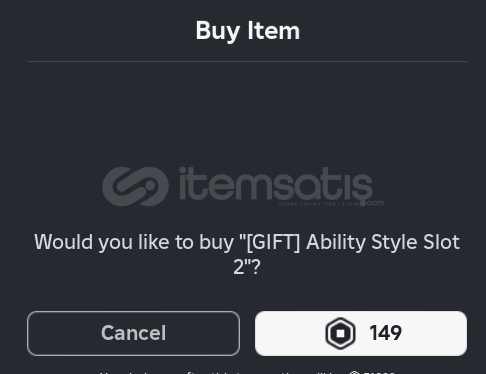The height and width of the screenshot is (374, 486).
Task: Click the "Would you like to buy" prompt text
Action: point(134,242)
